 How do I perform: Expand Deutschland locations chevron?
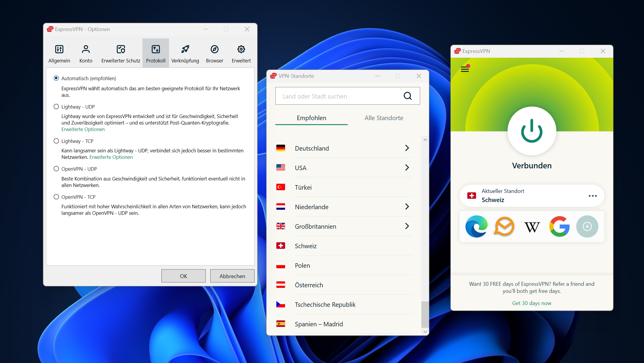coord(407,148)
